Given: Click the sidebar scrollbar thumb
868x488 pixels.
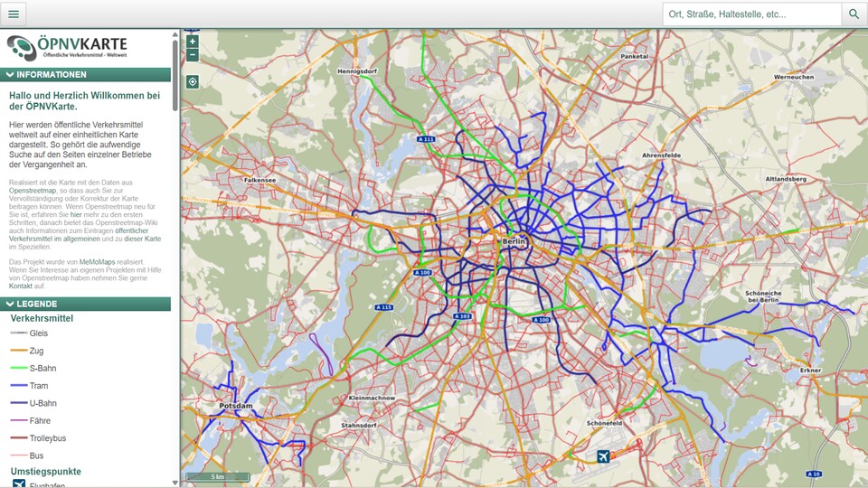Looking at the screenshot, I should [175, 75].
